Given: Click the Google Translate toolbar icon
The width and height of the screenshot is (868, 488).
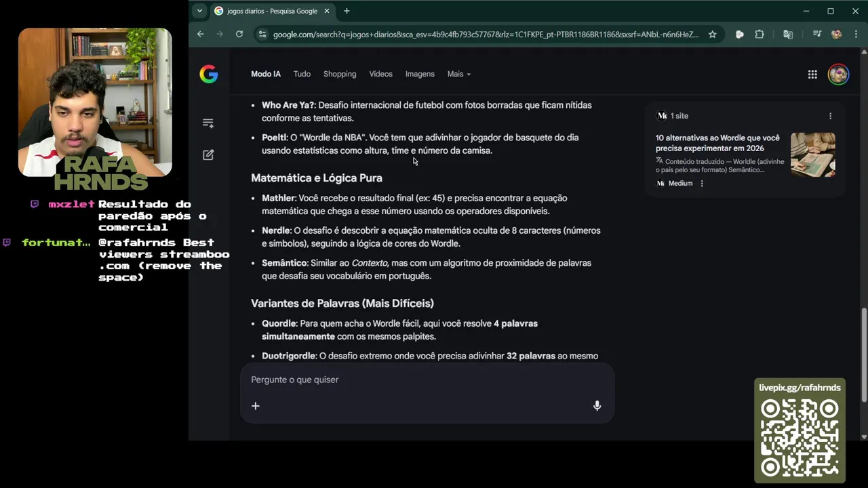Looking at the screenshot, I should tap(788, 35).
